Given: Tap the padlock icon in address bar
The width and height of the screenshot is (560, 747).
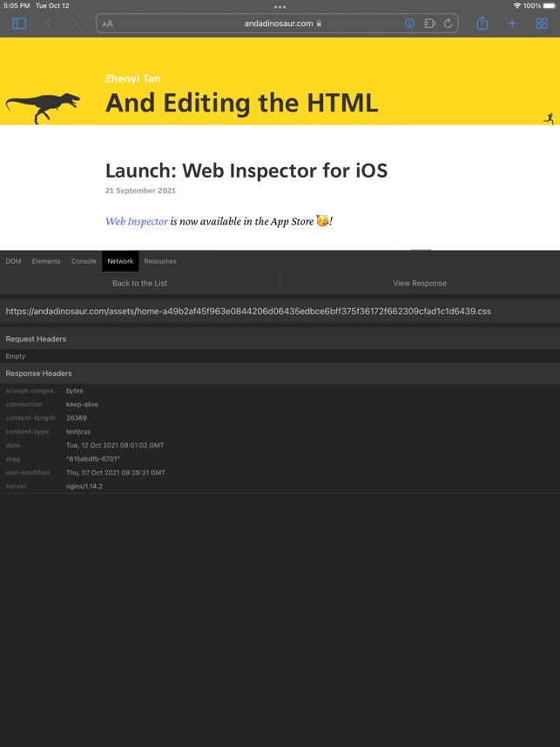Looking at the screenshot, I should [319, 23].
